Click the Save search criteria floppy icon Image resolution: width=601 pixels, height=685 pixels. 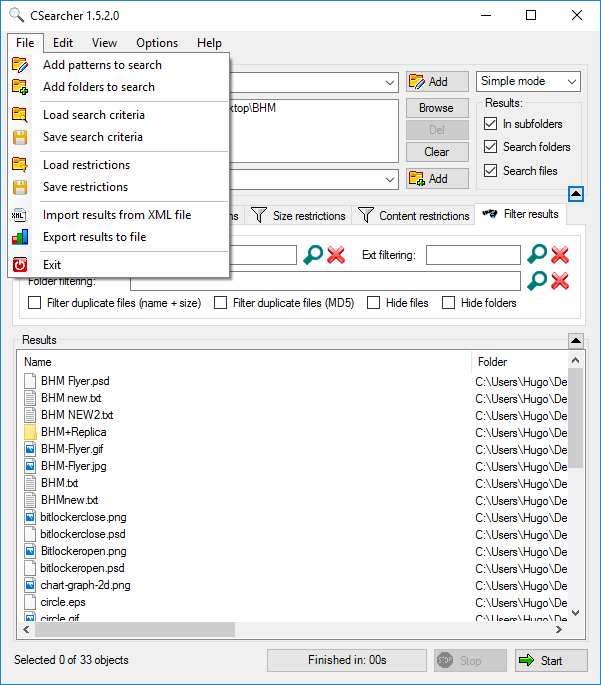(20, 137)
